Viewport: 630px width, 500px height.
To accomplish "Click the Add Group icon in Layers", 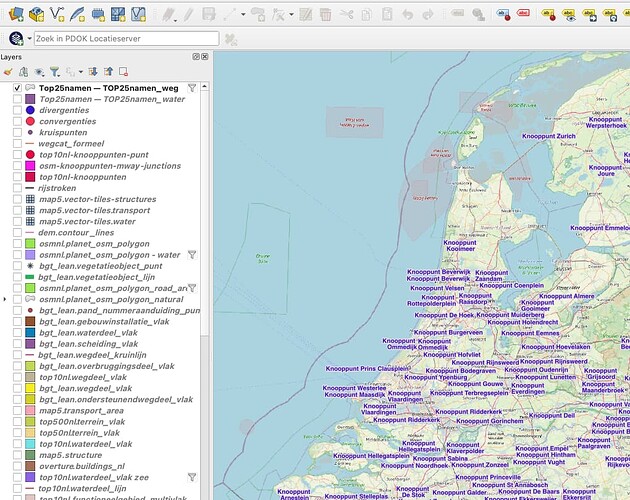I will (x=23, y=72).
